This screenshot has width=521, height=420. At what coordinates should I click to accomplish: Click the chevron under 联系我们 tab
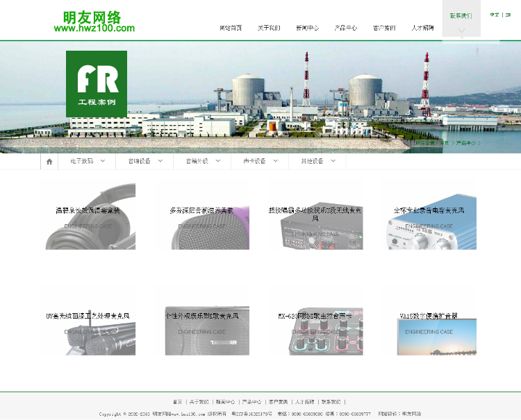tap(461, 31)
